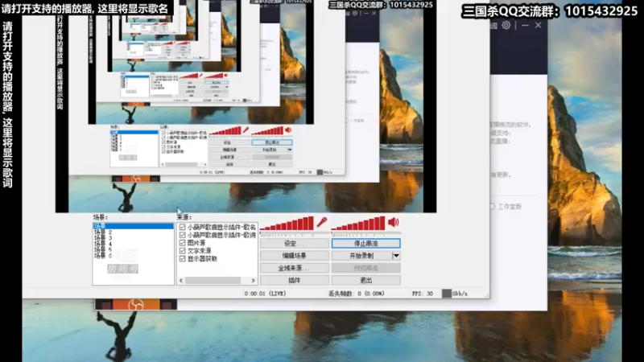
Task: Select the 工作室版 radio in background window
Action: [492, 207]
